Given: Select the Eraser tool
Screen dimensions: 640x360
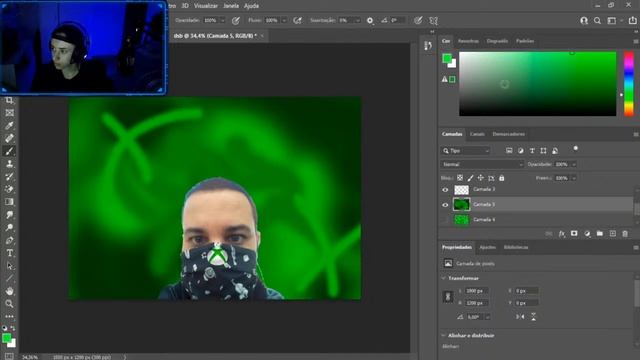Looking at the screenshot, I should [9, 189].
